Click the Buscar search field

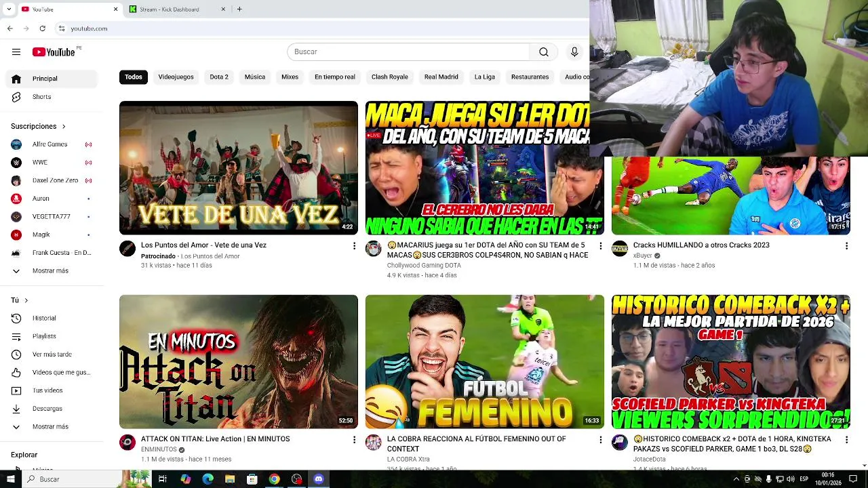click(x=408, y=52)
